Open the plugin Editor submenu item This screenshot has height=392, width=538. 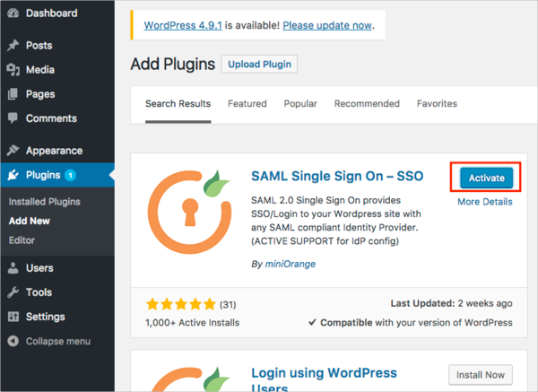(22, 240)
